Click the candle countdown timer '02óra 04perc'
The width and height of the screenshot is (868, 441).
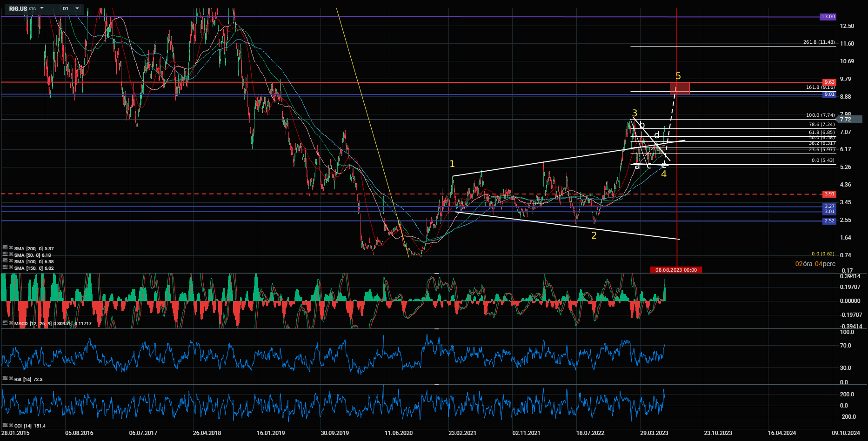815,264
